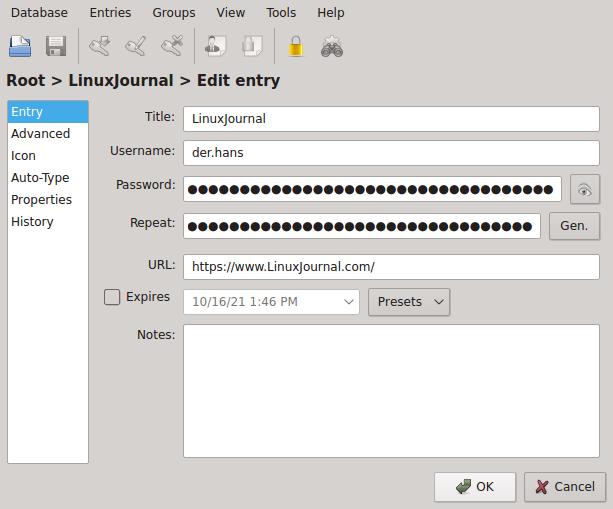Expand the expiration date combo box
The image size is (613, 509).
(349, 301)
